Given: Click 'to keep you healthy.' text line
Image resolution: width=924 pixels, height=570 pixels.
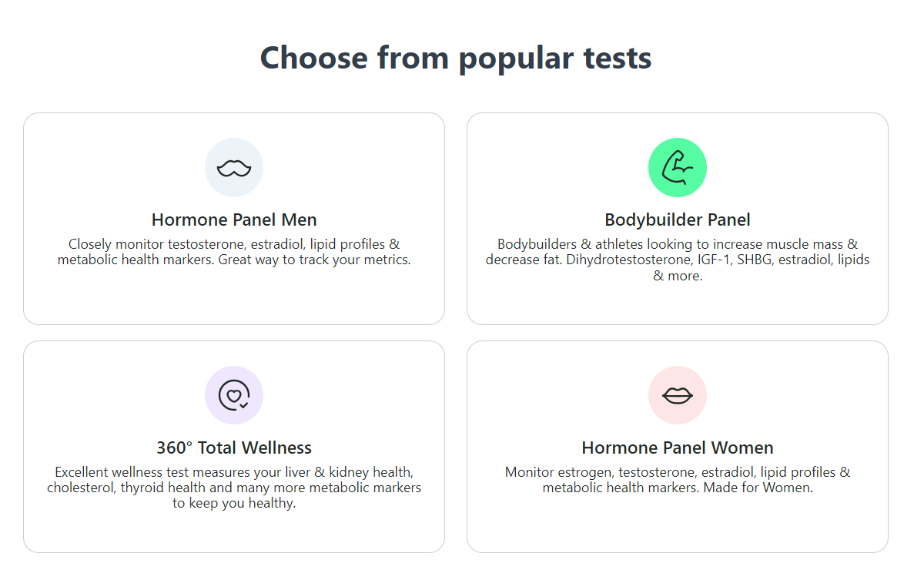Looking at the screenshot, I should (234, 504).
